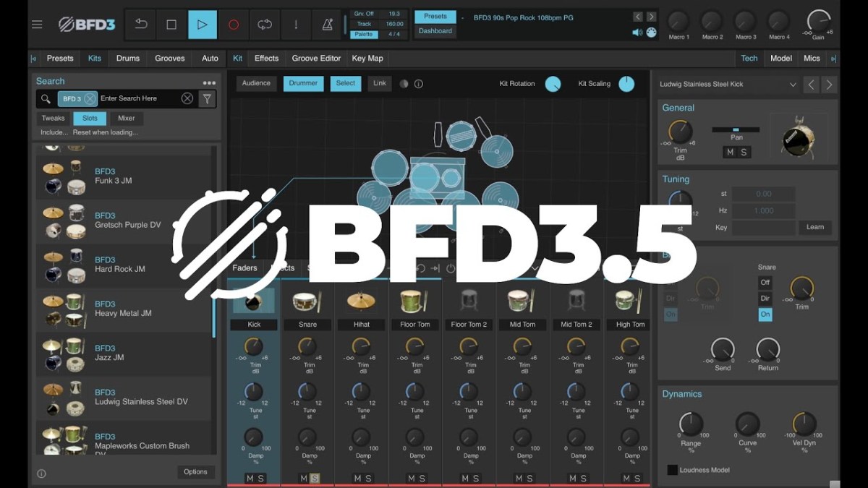Open the Grooves tab
The width and height of the screenshot is (868, 488).
pos(169,58)
